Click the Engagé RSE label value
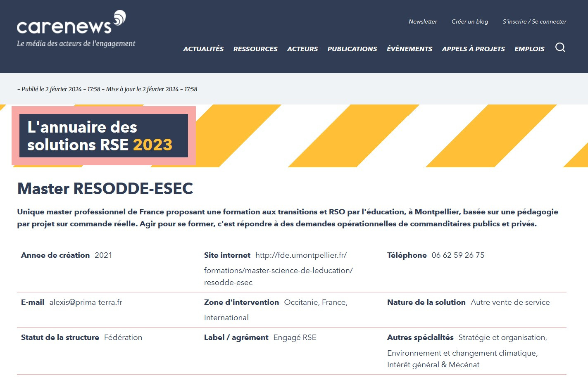 (x=295, y=337)
